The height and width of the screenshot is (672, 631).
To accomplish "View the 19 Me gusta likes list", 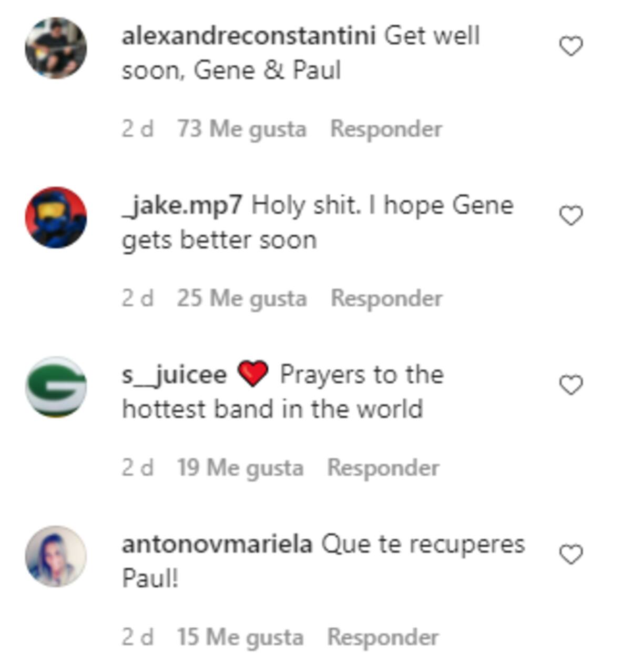I will [x=240, y=468].
